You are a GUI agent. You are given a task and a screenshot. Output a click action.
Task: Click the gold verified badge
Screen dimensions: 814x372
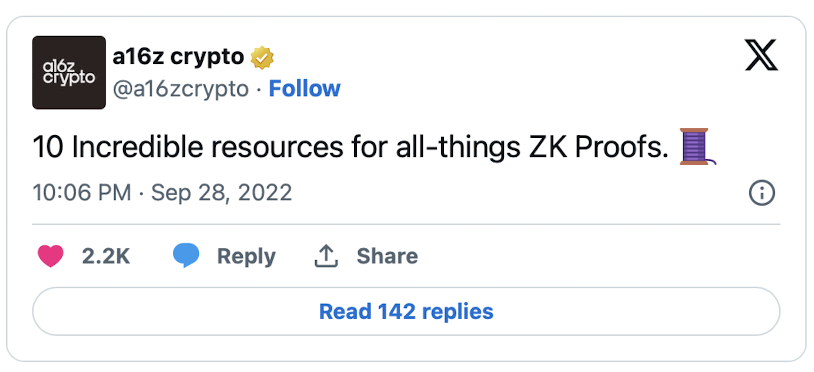click(262, 58)
